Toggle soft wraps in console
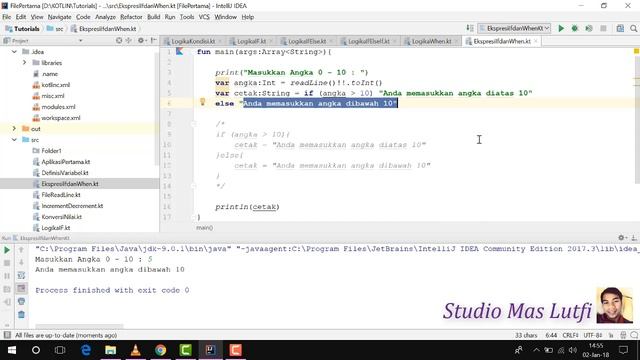This screenshot has width=640, height=360. pyautogui.click(x=21, y=276)
